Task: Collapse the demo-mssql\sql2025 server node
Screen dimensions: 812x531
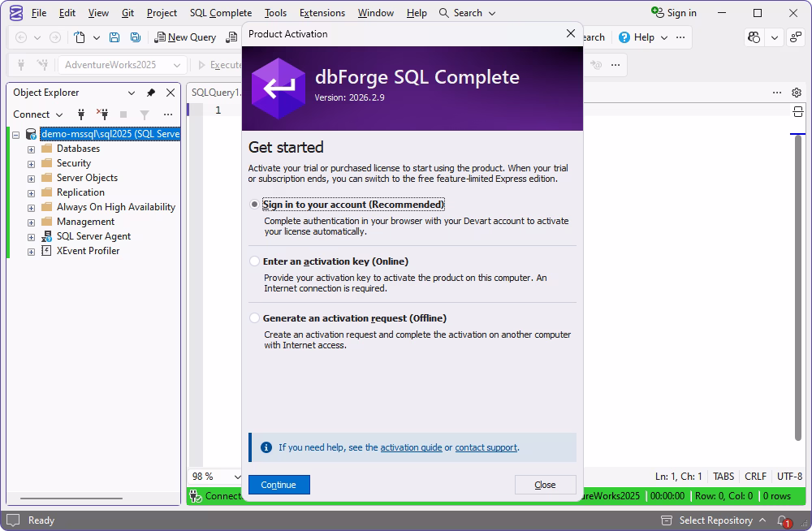Action: coord(16,135)
